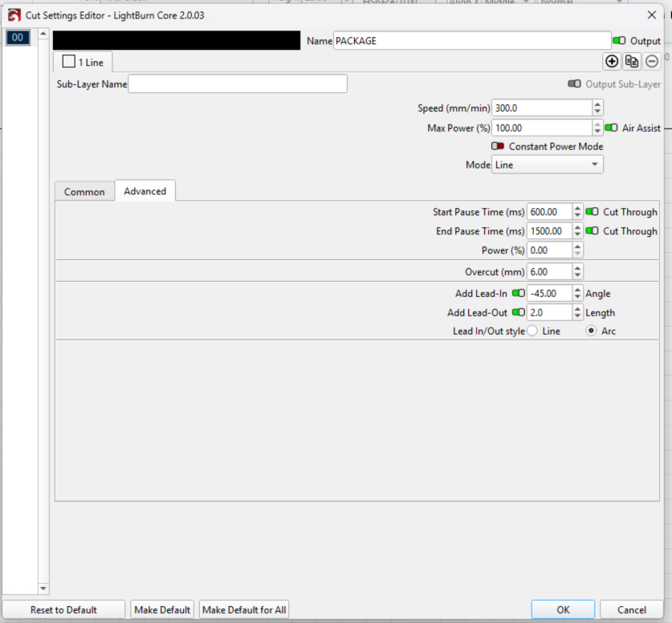
Task: Toggle the Air Assist switch
Action: pos(611,128)
